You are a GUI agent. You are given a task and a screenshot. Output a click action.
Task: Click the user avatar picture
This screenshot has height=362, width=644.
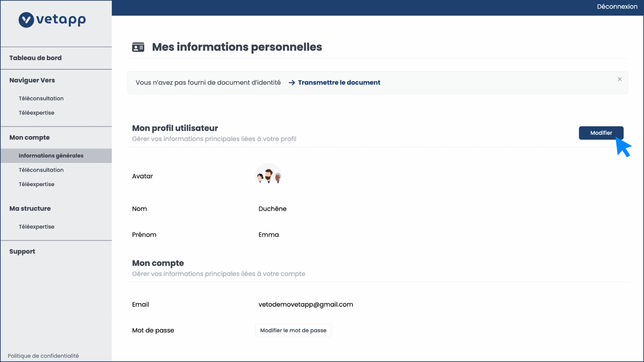point(268,176)
